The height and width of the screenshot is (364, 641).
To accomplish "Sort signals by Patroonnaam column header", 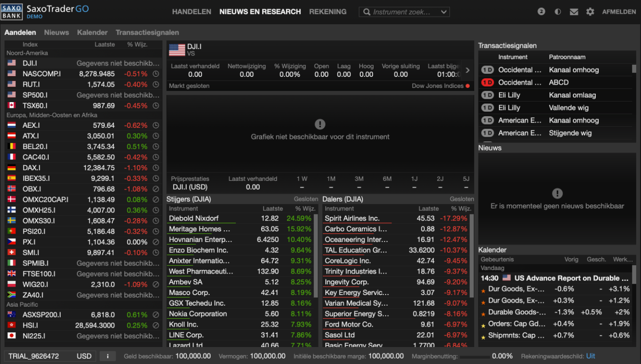I will pyautogui.click(x=567, y=57).
